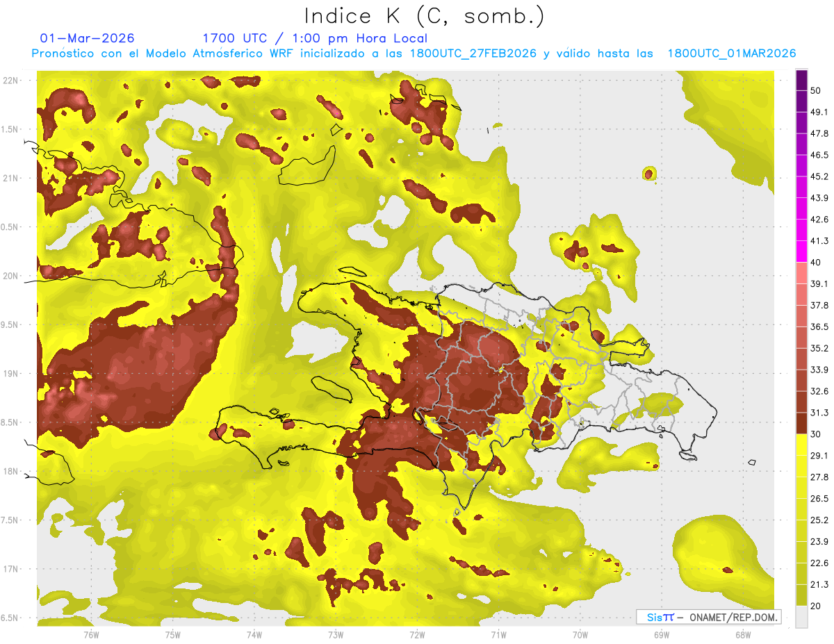834x644 pixels.
Task: Click the "47.8" value on color scale
Action: pyautogui.click(x=819, y=134)
